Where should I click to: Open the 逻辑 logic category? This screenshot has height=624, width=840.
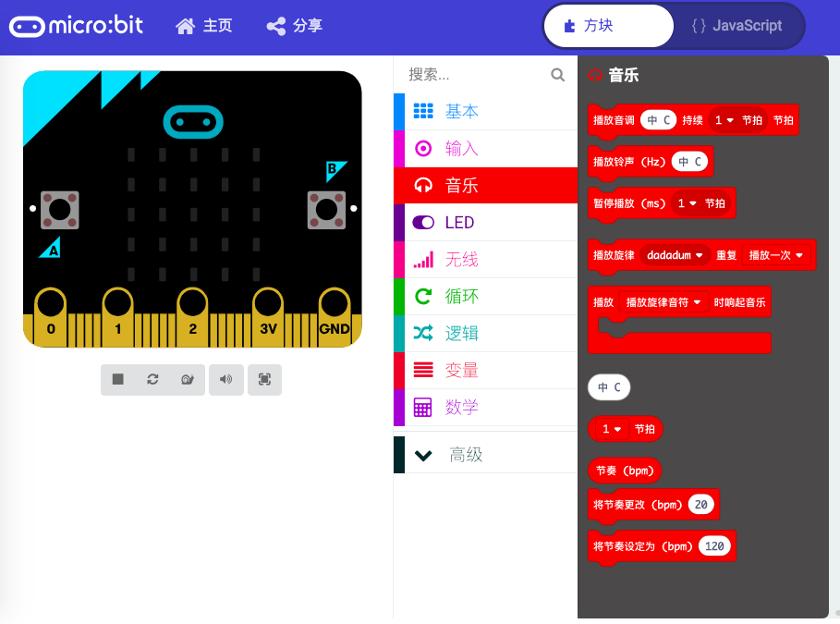pyautogui.click(x=485, y=334)
